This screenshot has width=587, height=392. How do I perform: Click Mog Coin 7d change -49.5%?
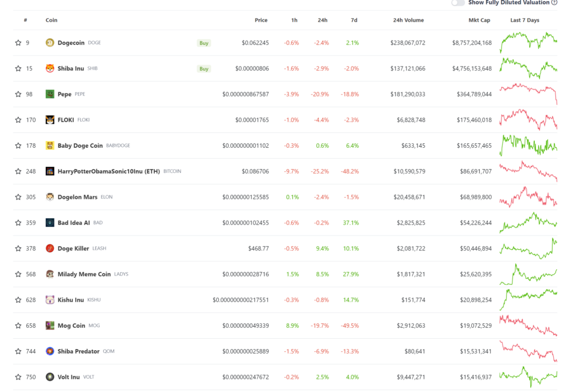(350, 326)
